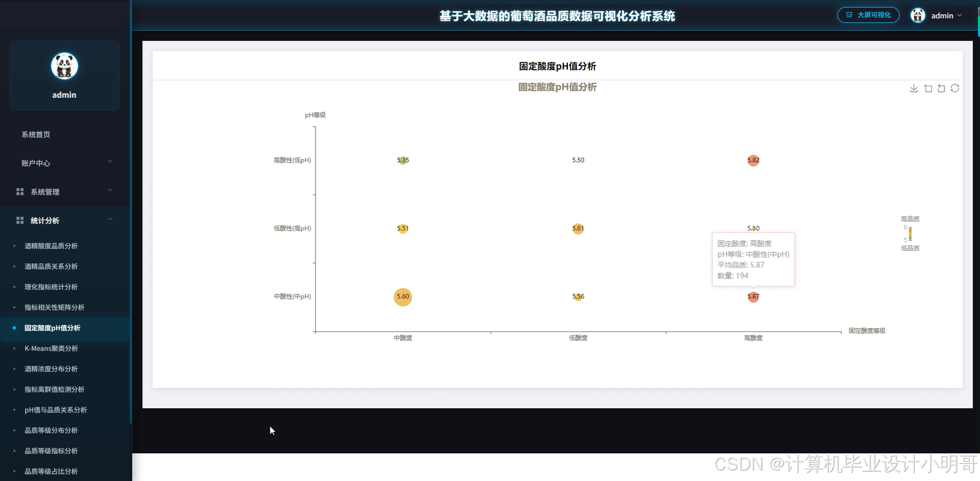Click the 5.82 bubble at 高酸性(低pH)

753,161
